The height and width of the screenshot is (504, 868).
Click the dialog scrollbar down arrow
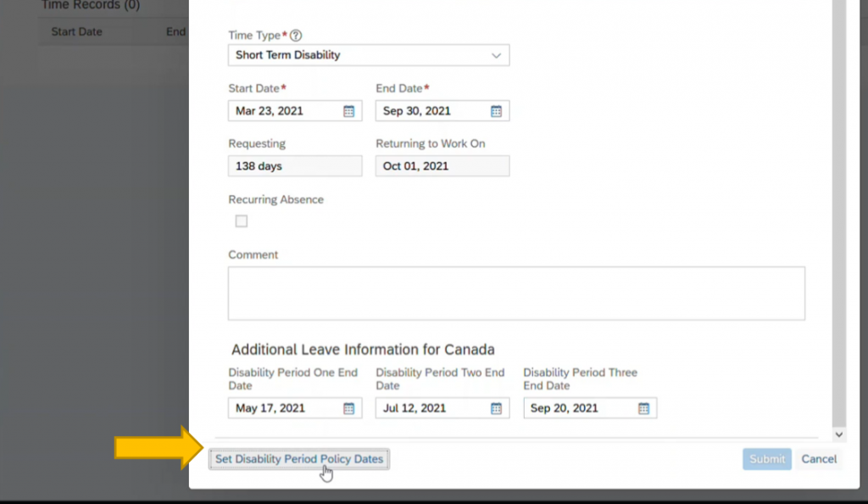(838, 434)
